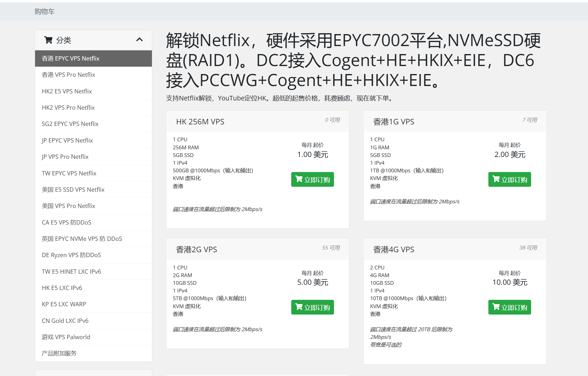Order the 香港1G VPS plan via 立即订购

coord(509,179)
